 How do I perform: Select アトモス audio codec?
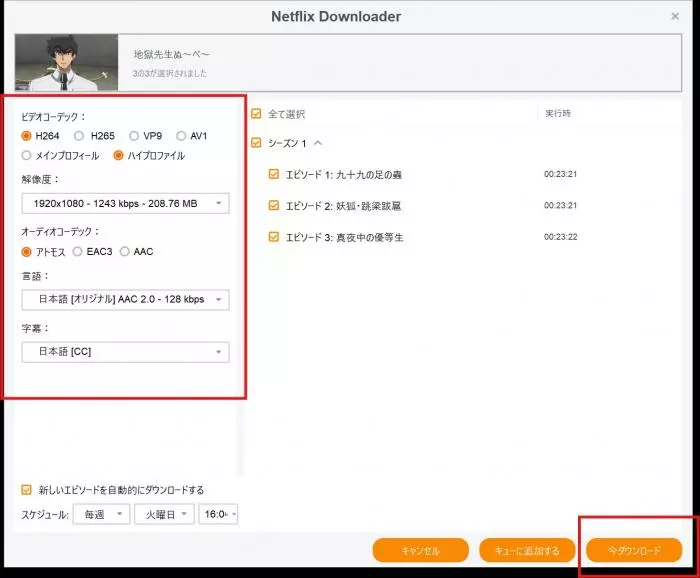(26, 252)
